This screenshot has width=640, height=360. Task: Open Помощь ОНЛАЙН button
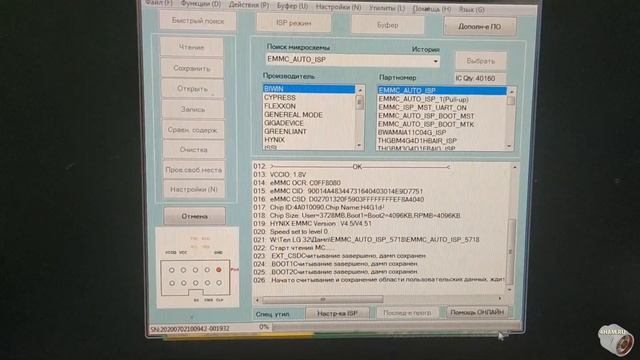pos(477,312)
